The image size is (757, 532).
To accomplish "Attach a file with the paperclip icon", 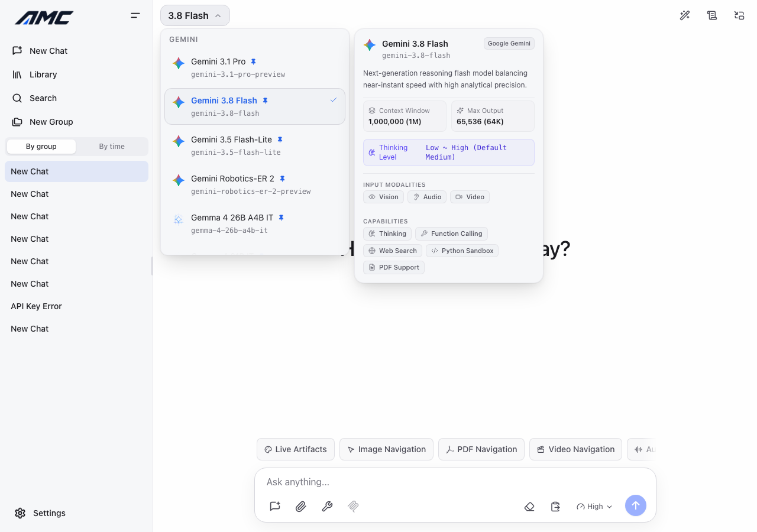I will click(x=301, y=506).
